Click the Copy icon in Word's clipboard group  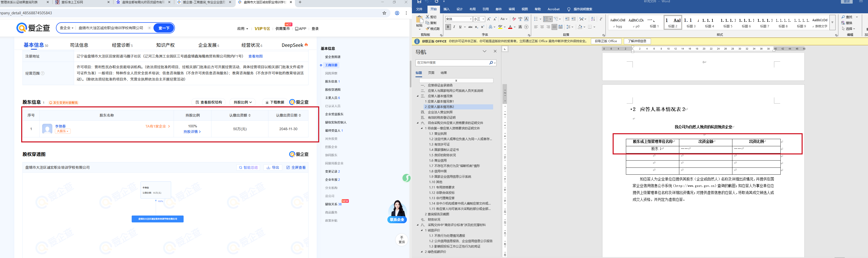point(427,23)
